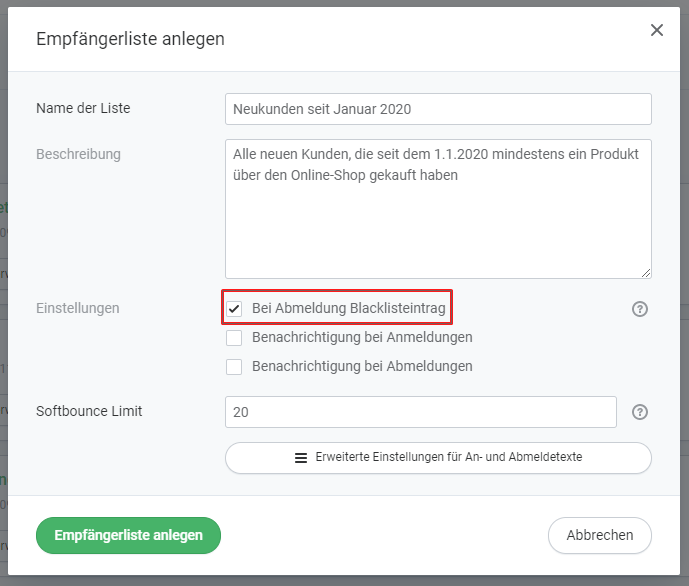This screenshot has height=586, width=689.
Task: Click the Einstellungen label text
Action: [78, 308]
